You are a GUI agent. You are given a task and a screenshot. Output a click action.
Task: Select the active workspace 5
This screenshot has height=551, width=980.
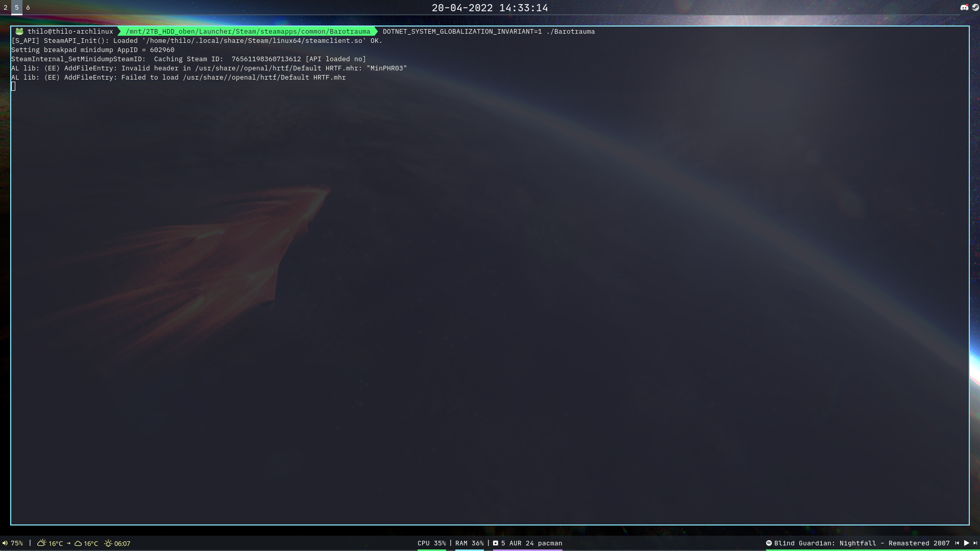pyautogui.click(x=17, y=8)
